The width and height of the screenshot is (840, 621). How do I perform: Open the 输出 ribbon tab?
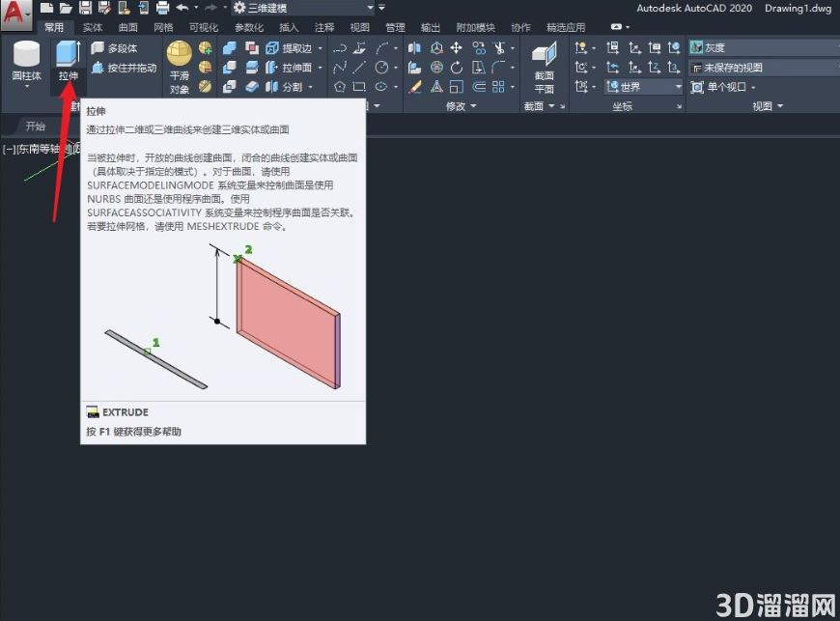[431, 27]
